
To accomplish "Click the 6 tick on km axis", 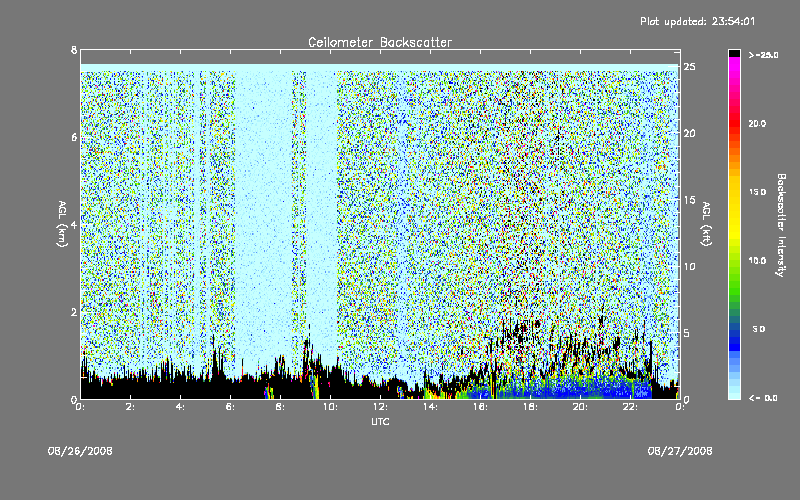I will click(x=74, y=137).
